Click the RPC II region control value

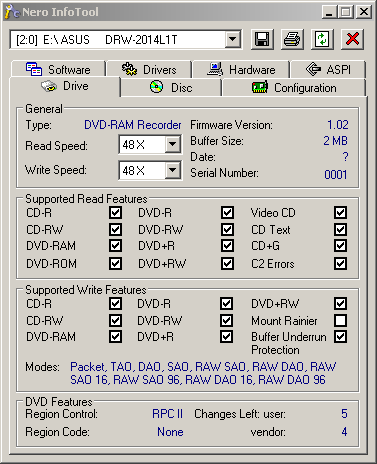[x=168, y=414]
